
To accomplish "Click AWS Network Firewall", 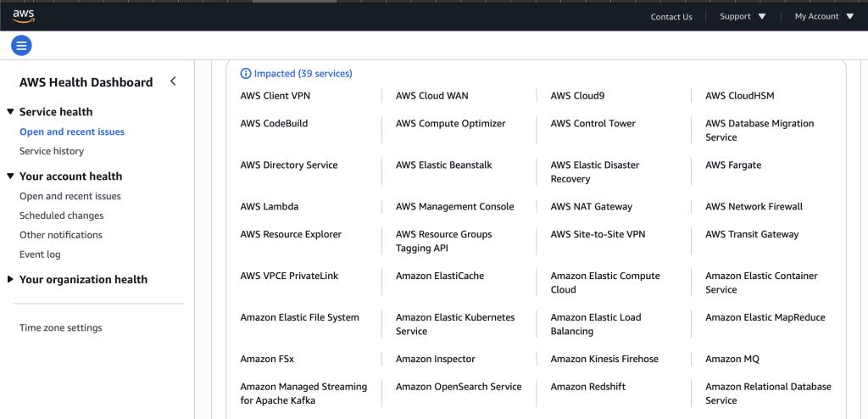I will pos(754,207).
